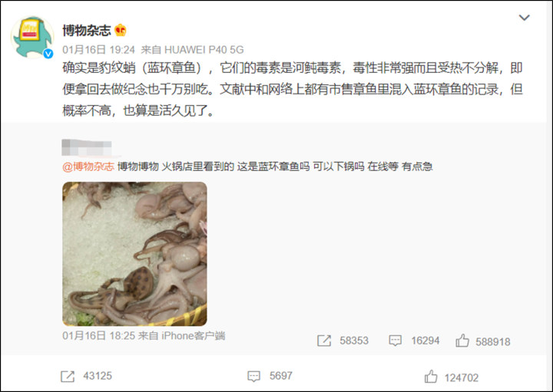Open the 博物杂志 username link
The width and height of the screenshot is (553, 392).
(x=86, y=30)
